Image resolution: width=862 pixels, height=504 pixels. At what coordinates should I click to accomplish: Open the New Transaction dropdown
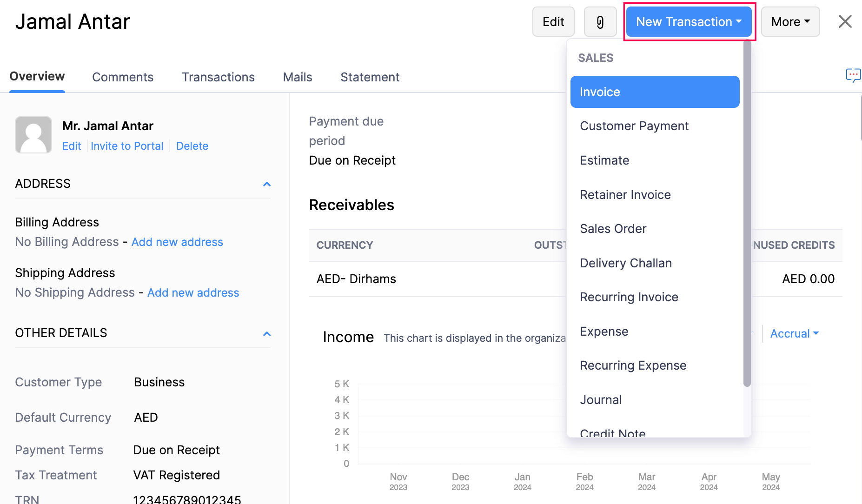(688, 21)
